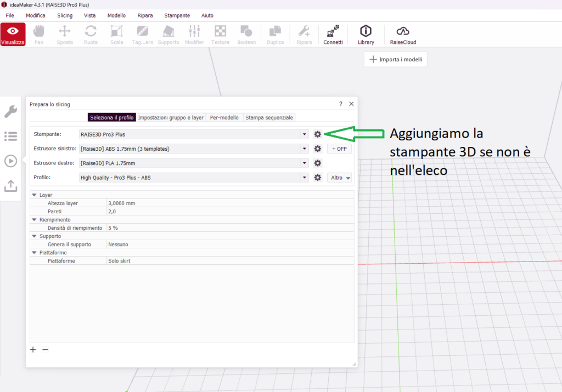Screen dimensions: 562x392
Task: Activate the Visualizza eye tool
Action: click(x=13, y=35)
